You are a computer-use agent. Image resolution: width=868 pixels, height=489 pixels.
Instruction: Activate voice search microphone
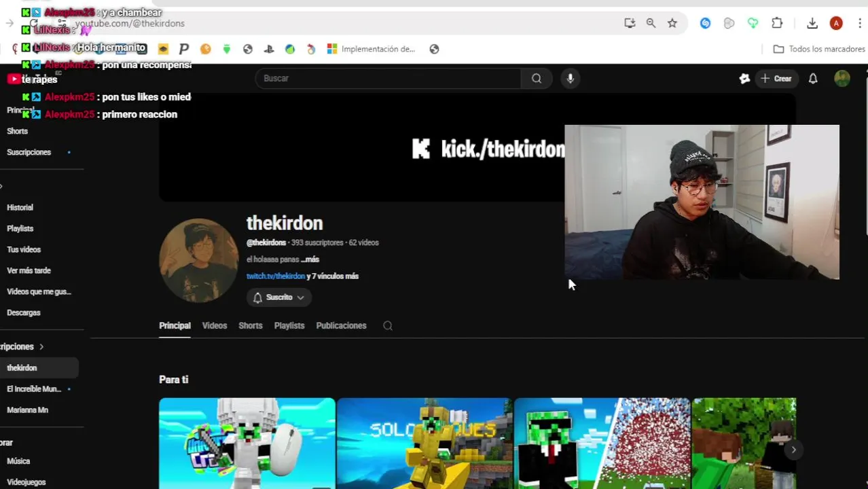click(571, 78)
